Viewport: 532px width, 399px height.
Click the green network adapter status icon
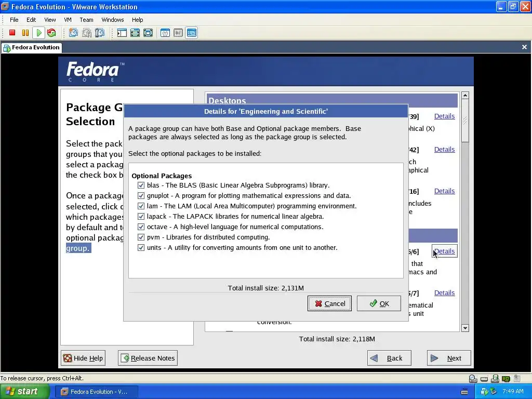point(506,379)
